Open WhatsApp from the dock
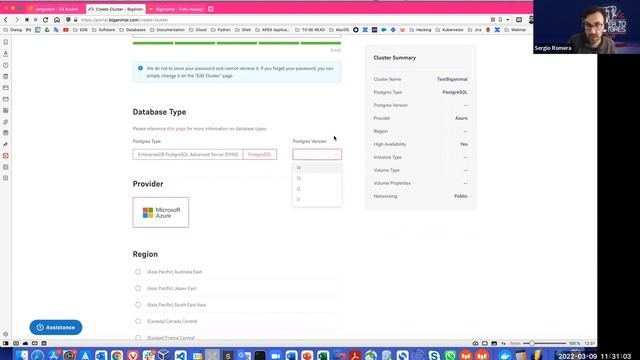 click(450, 356)
